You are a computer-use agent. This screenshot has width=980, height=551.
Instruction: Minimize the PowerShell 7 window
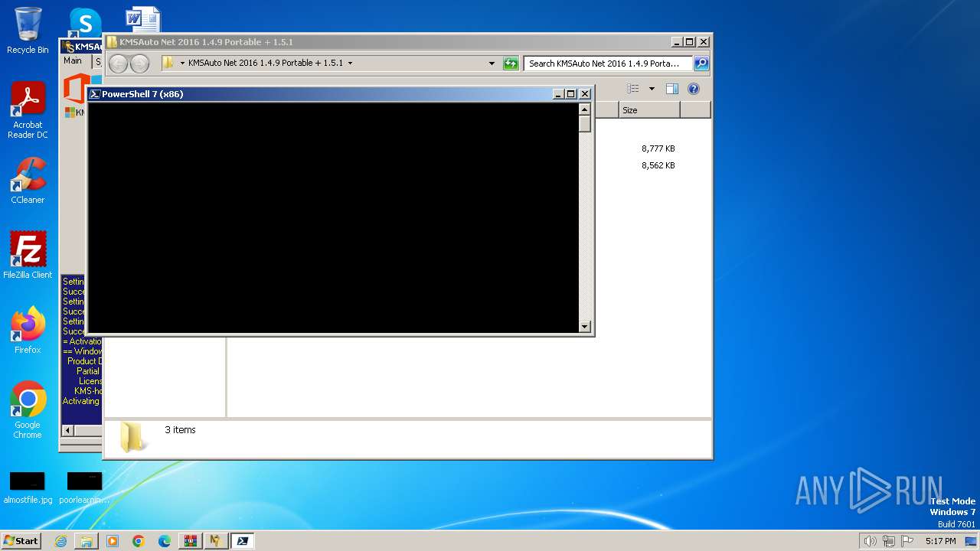click(x=558, y=94)
